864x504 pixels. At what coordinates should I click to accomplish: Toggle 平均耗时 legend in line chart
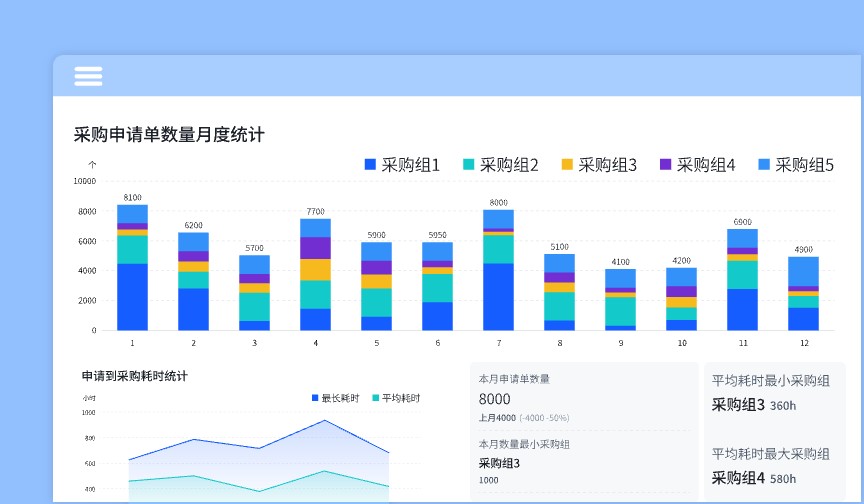point(396,398)
